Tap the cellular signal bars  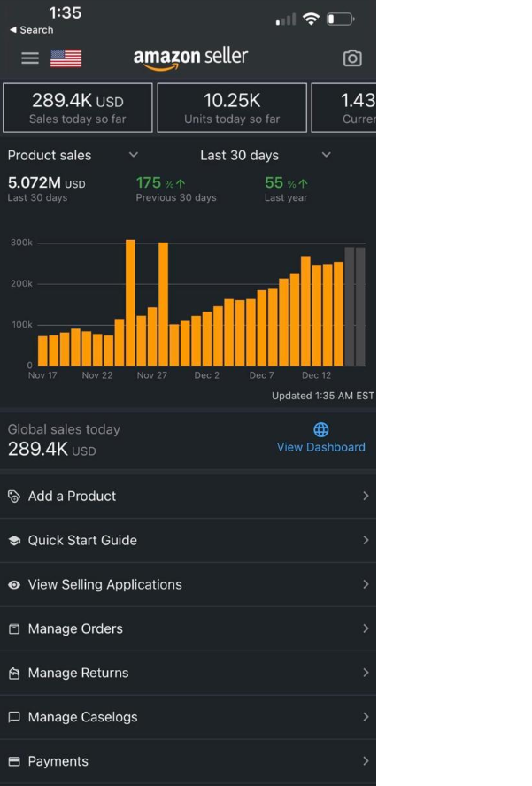click(286, 19)
